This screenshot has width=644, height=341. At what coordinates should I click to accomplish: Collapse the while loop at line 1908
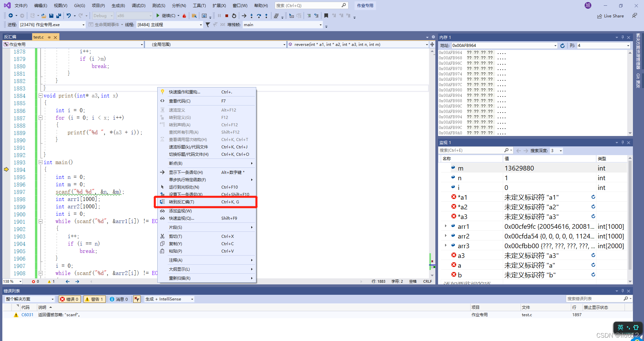coord(40,273)
